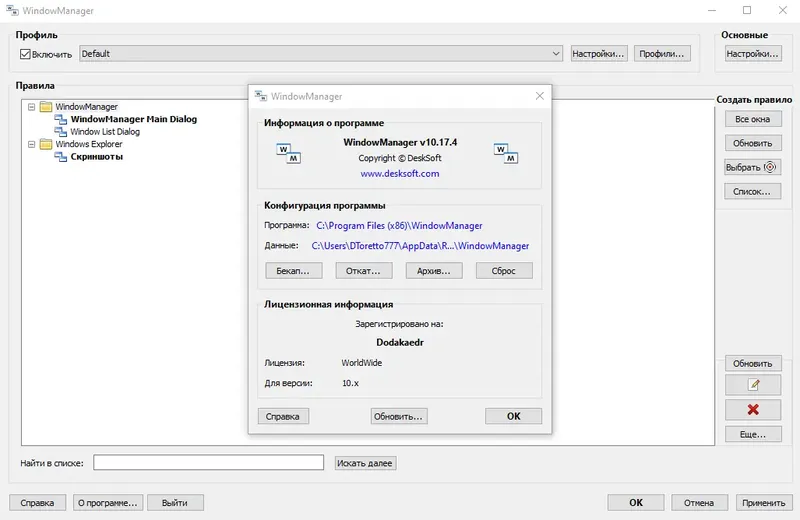Click the Сброс button
Image resolution: width=800 pixels, height=520 pixels.
tap(504, 270)
